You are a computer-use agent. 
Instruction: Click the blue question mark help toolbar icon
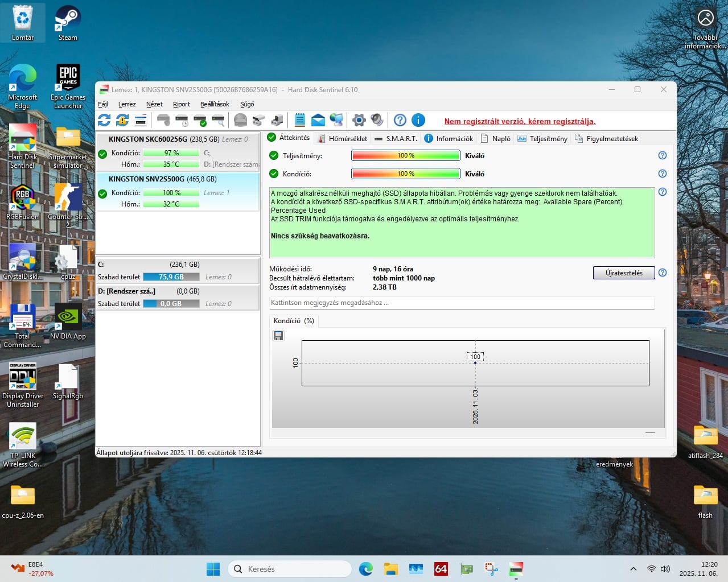tap(400, 120)
